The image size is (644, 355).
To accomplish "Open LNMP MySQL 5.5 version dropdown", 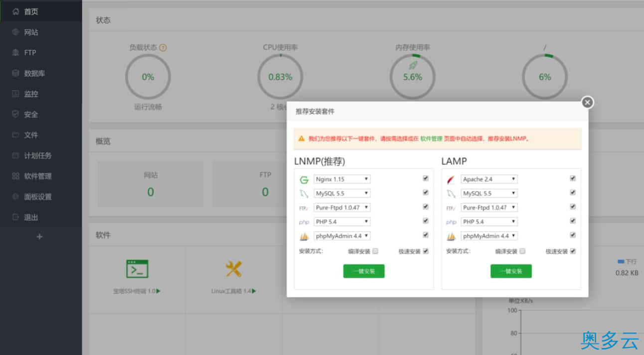I will (342, 193).
